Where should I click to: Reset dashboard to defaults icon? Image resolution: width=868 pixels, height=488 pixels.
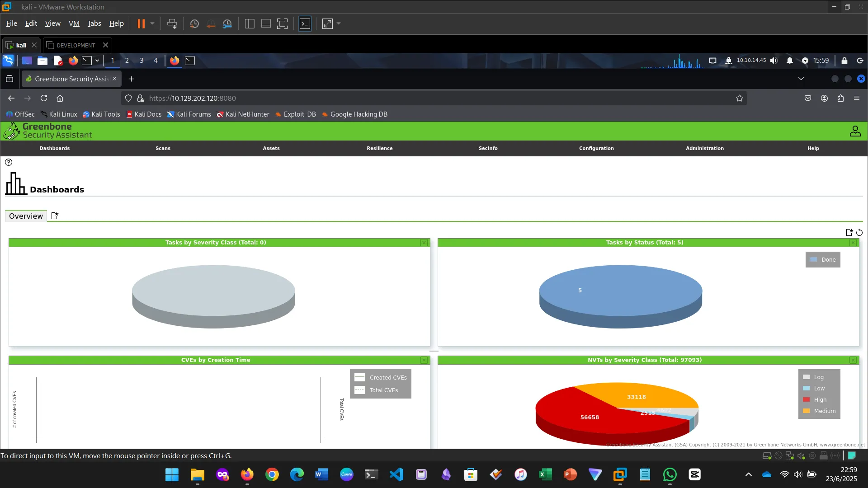[x=859, y=233]
